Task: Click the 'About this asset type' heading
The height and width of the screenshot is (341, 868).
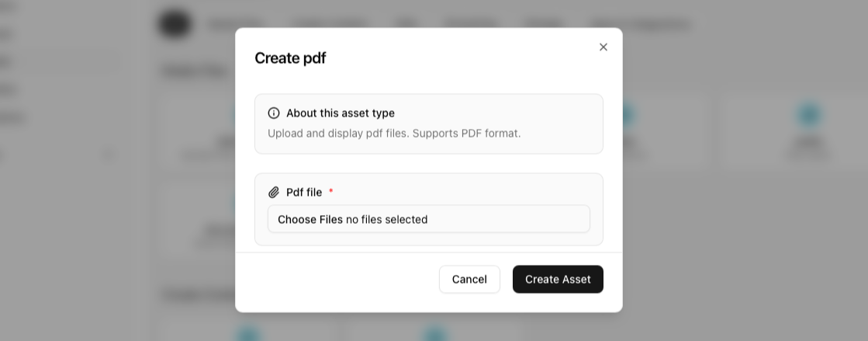Action: [x=340, y=113]
